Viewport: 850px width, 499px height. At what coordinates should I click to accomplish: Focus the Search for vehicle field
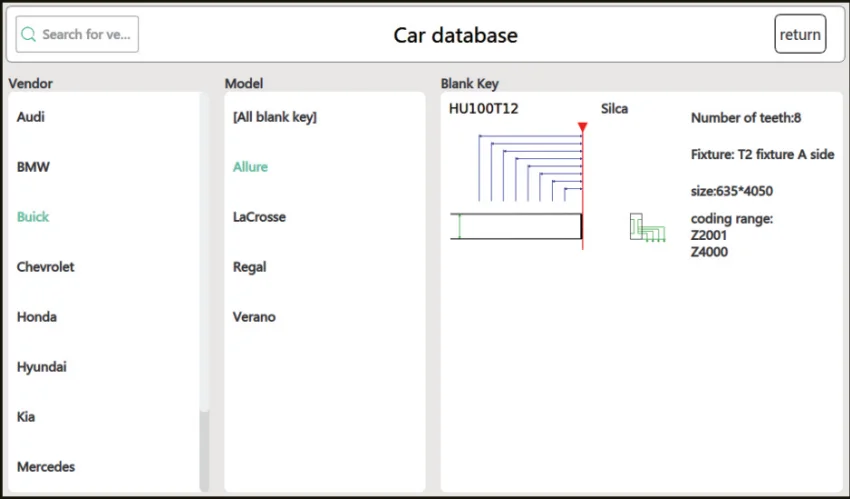(x=77, y=34)
